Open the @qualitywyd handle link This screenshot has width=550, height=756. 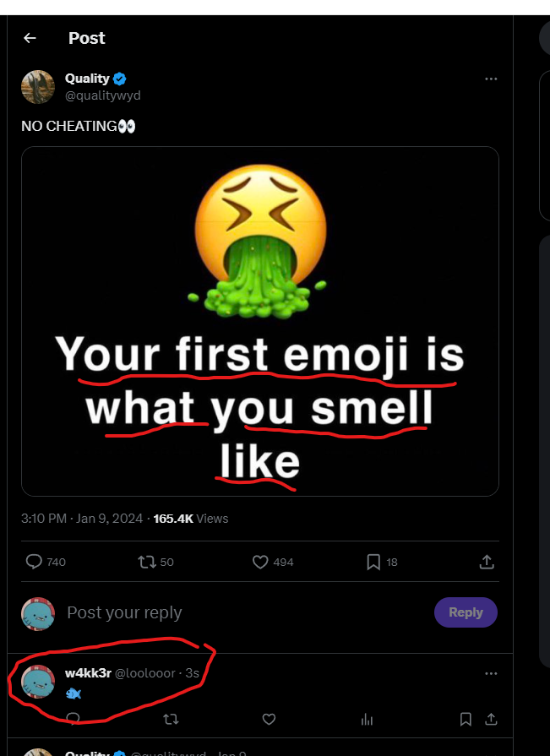point(103,95)
